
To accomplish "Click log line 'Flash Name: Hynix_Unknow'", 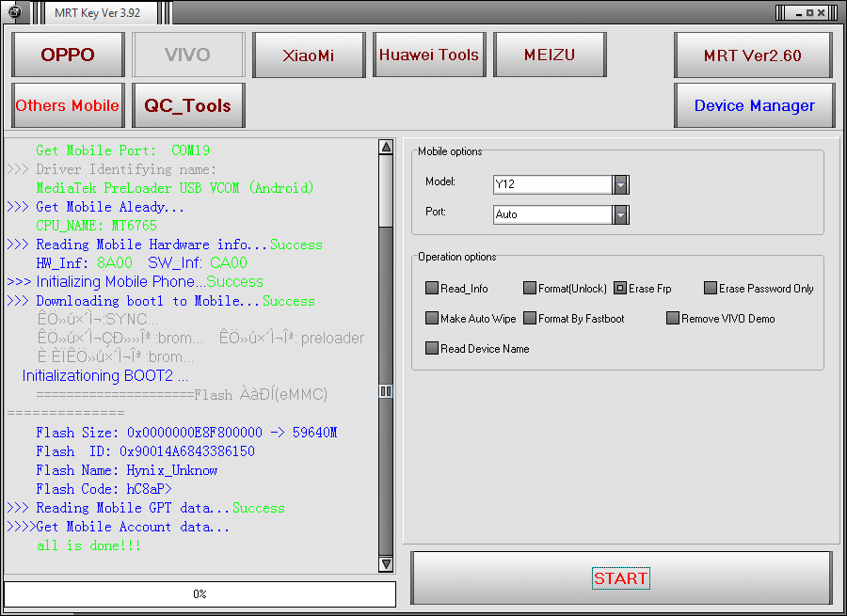I will click(126, 470).
